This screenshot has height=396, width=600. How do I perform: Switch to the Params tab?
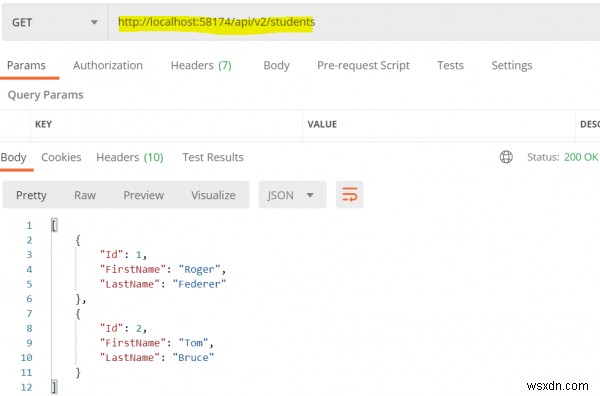point(26,65)
